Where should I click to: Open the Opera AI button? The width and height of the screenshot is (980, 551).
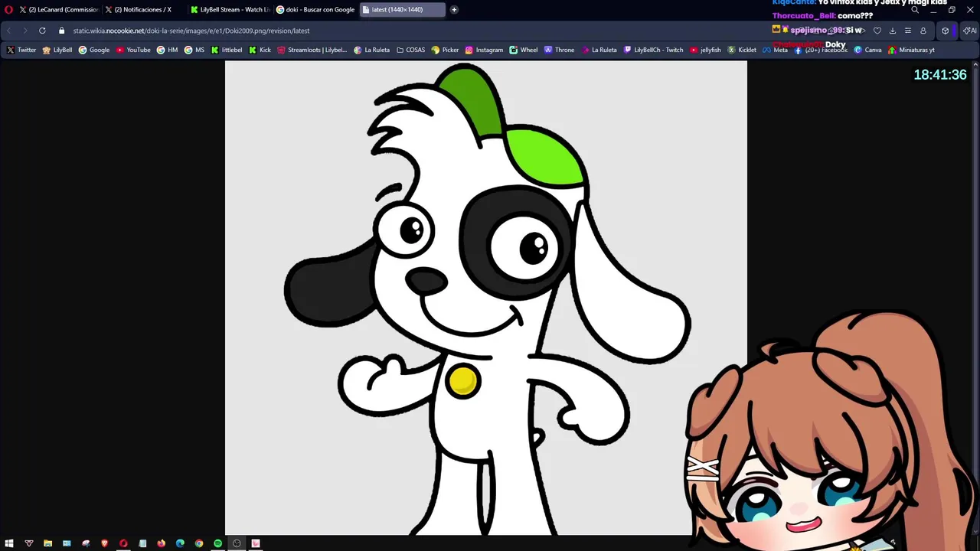970,31
